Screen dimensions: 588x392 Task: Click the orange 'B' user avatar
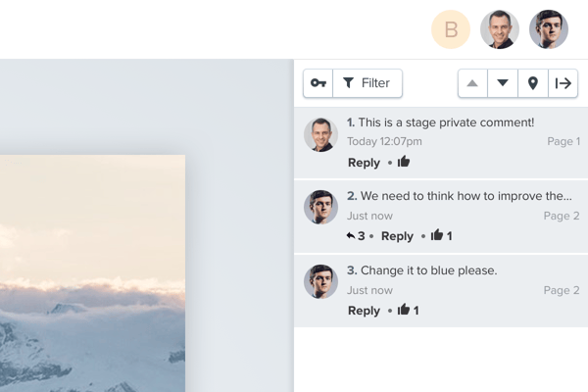451,29
